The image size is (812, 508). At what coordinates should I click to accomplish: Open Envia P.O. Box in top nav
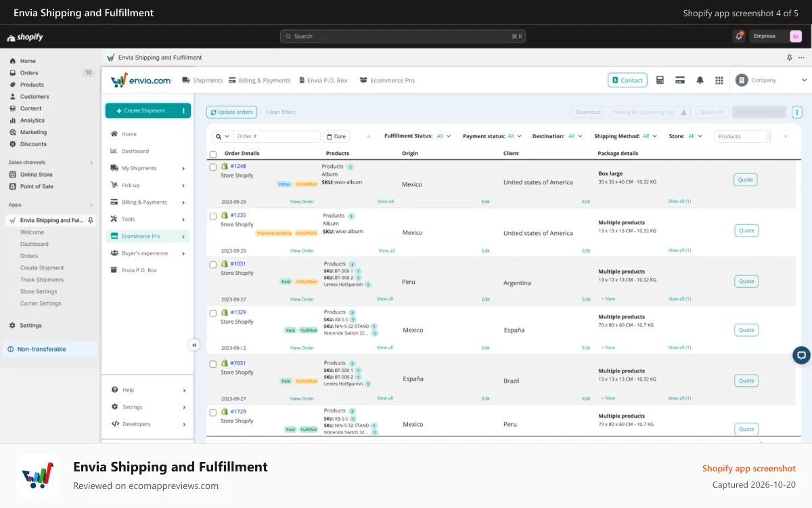pyautogui.click(x=322, y=81)
